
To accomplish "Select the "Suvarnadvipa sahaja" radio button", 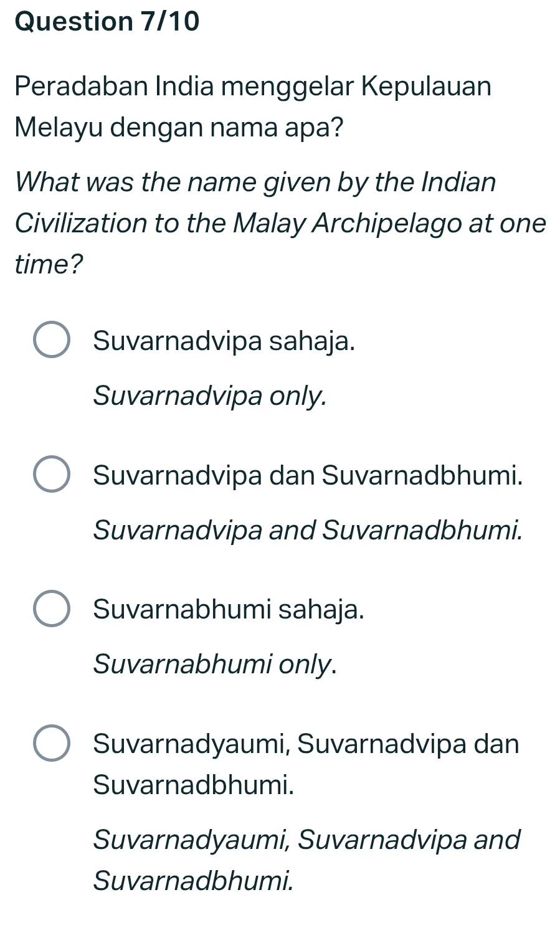I will 53,341.
